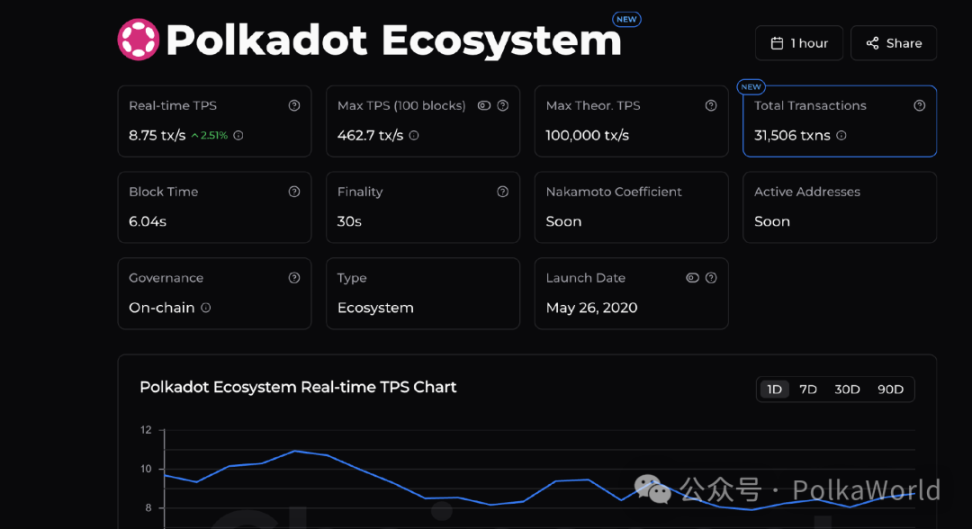Switch chart to 30D range
The height and width of the screenshot is (529, 972).
coord(847,389)
